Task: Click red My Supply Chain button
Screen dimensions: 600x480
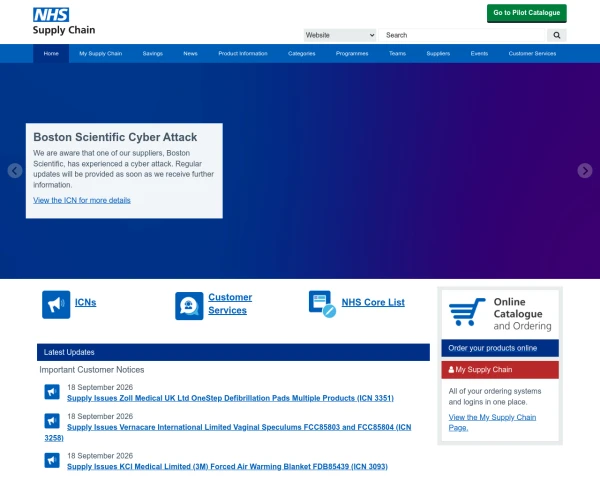Action: pyautogui.click(x=500, y=370)
